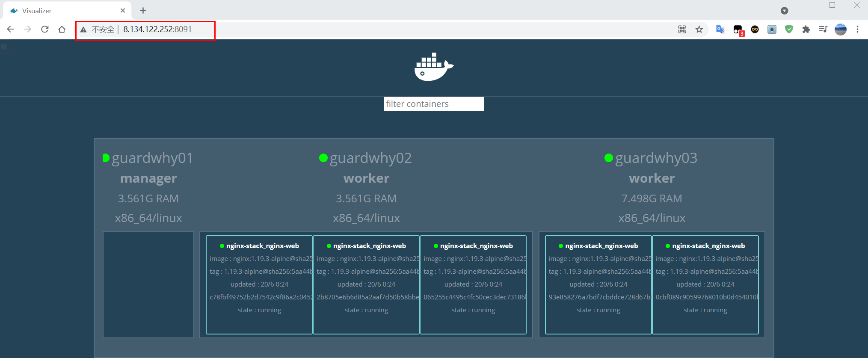Select the Visualizer tab

click(67, 11)
